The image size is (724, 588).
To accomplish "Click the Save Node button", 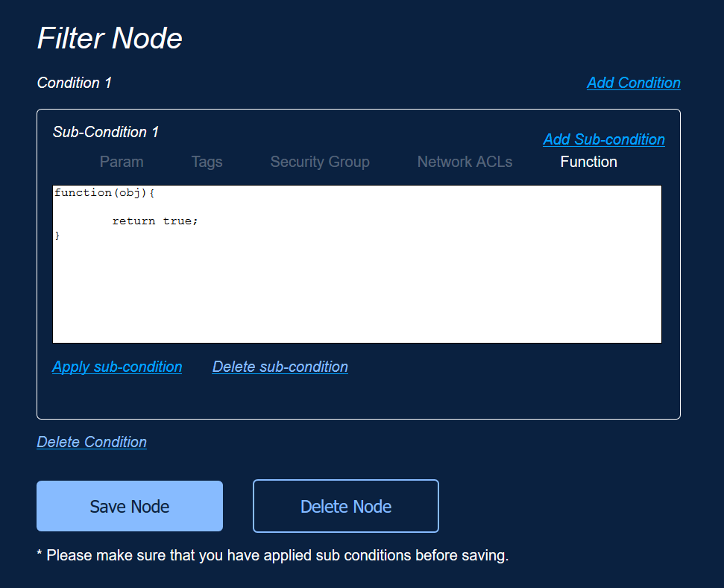I will click(x=130, y=506).
